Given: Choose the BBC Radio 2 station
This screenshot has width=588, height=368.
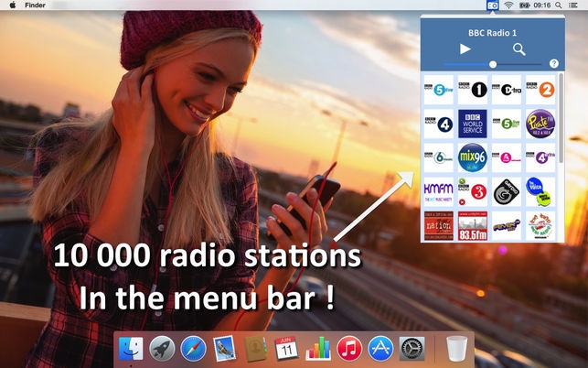Looking at the screenshot, I should (540, 90).
